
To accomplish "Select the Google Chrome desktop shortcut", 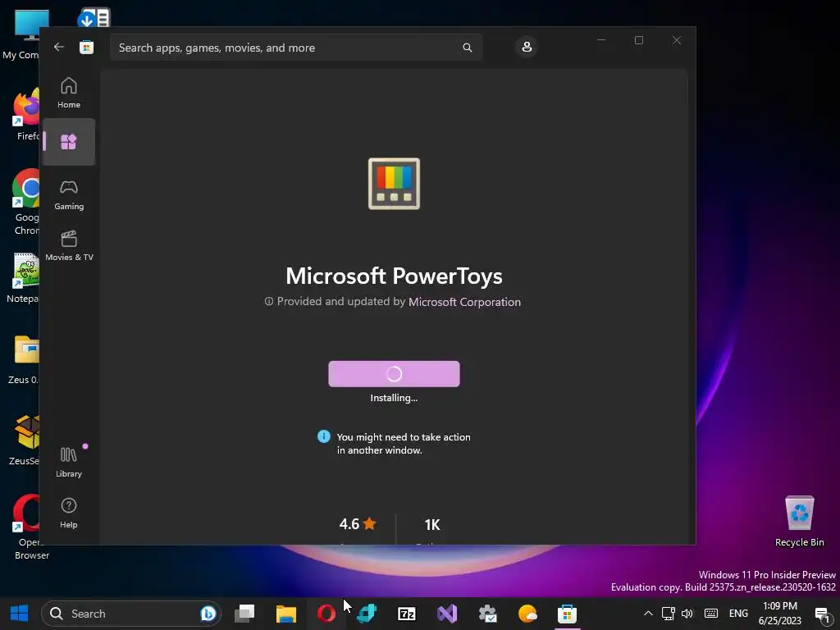I will (x=25, y=202).
